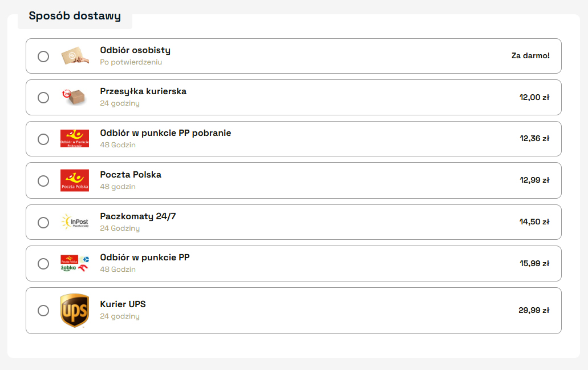Click the Przesyłka kurierska label text

(x=143, y=91)
